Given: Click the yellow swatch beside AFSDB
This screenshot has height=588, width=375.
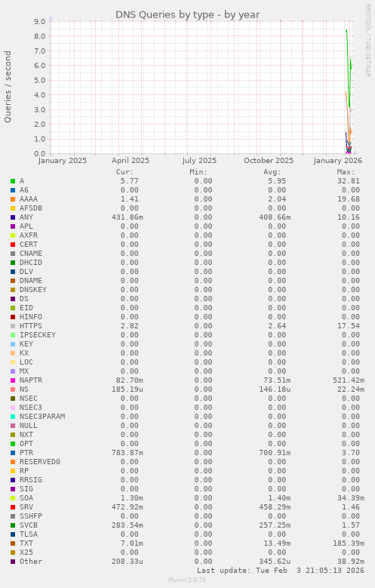Looking at the screenshot, I should point(13,208).
